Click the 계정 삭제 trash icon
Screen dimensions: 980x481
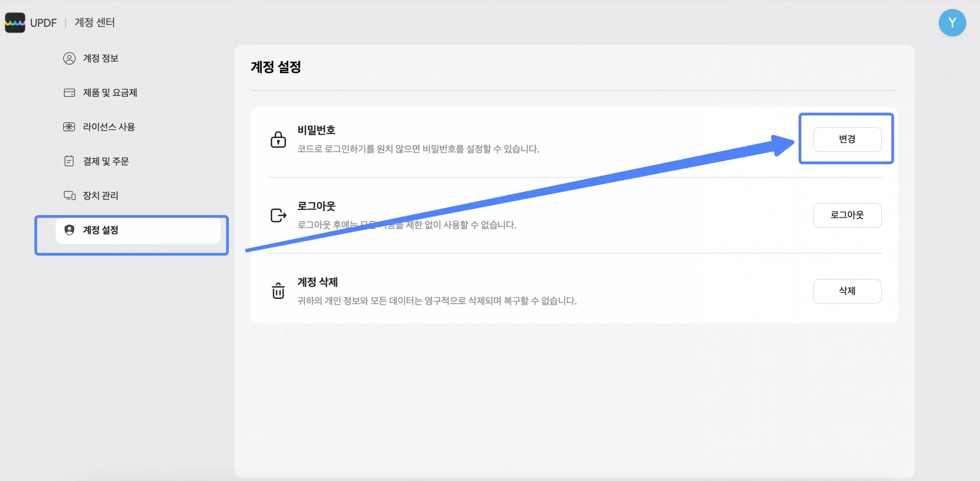pyautogui.click(x=278, y=291)
